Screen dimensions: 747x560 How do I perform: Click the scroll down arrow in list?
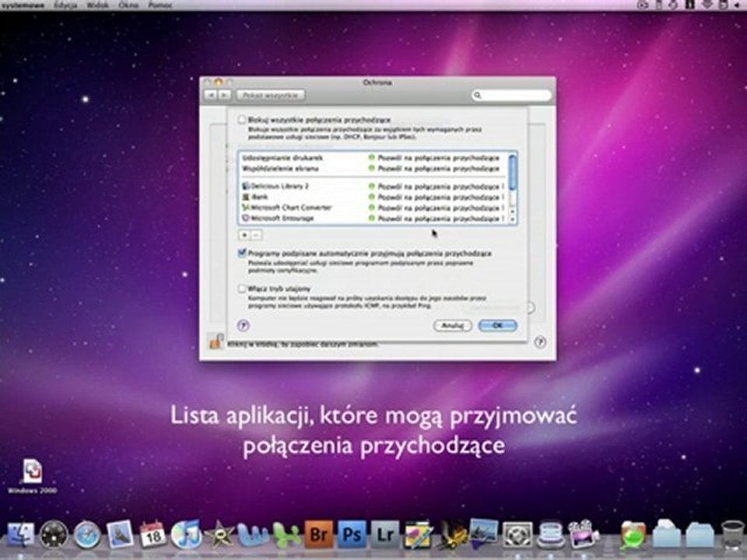tap(513, 219)
